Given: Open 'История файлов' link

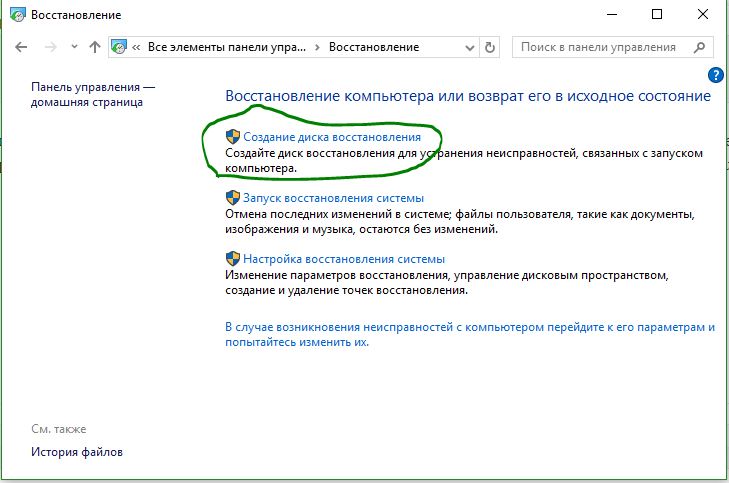Looking at the screenshot, I should point(77,452).
